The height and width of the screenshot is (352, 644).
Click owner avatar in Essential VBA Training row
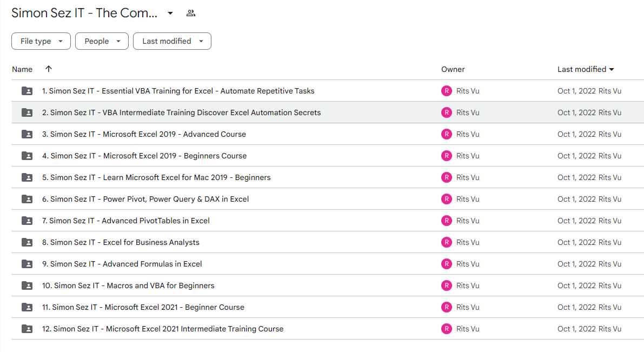[447, 91]
